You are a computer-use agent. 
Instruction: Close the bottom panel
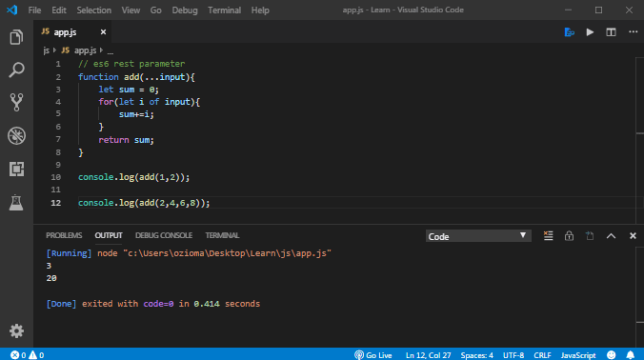tap(633, 235)
